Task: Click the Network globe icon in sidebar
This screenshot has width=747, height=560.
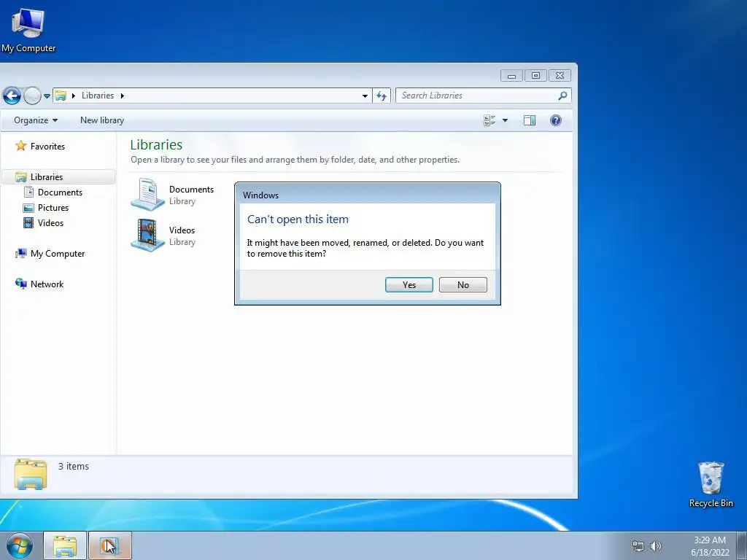Action: (x=21, y=284)
